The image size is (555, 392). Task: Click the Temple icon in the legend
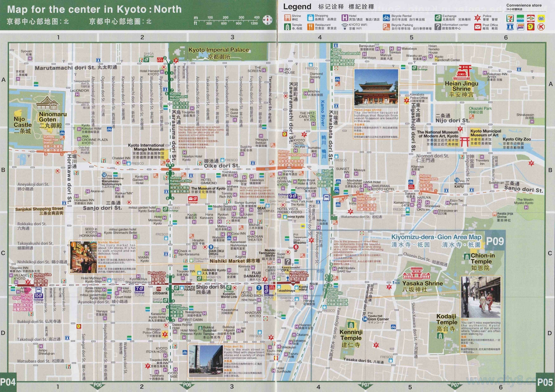(287, 27)
